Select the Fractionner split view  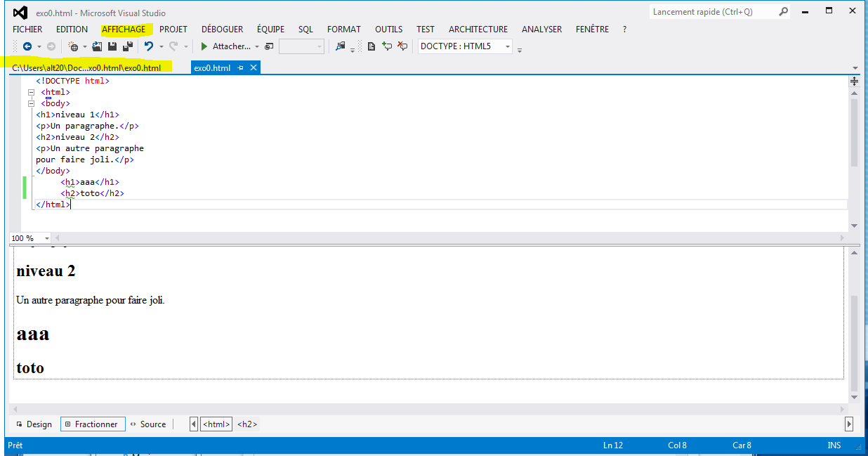pyautogui.click(x=93, y=424)
